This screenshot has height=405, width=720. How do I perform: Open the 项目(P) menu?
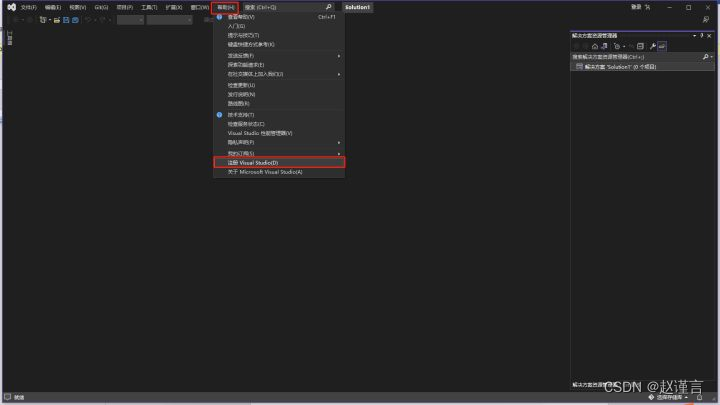(124, 7)
